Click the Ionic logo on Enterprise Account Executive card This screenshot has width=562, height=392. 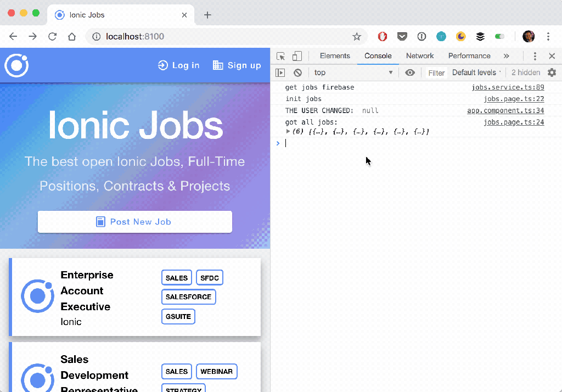37,296
